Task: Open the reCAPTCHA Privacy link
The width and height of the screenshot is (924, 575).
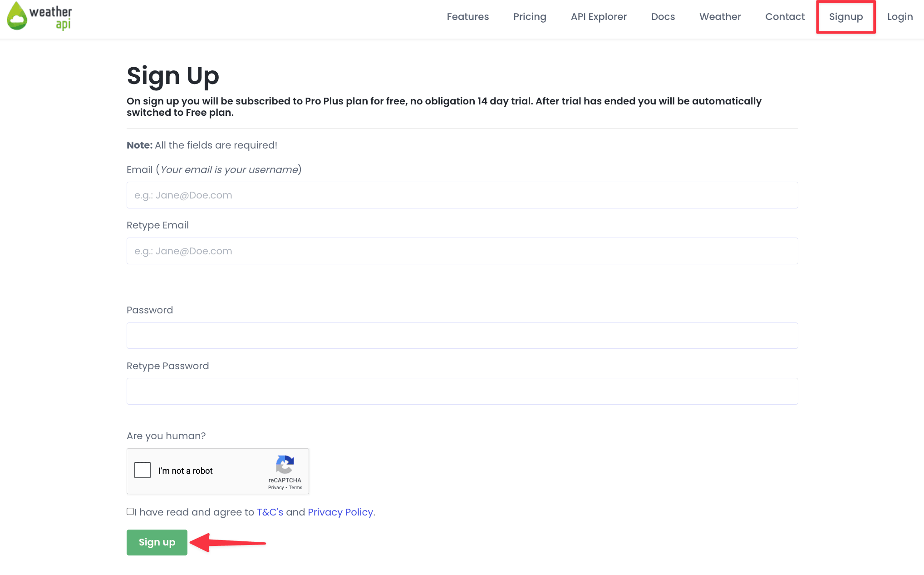Action: (x=275, y=487)
